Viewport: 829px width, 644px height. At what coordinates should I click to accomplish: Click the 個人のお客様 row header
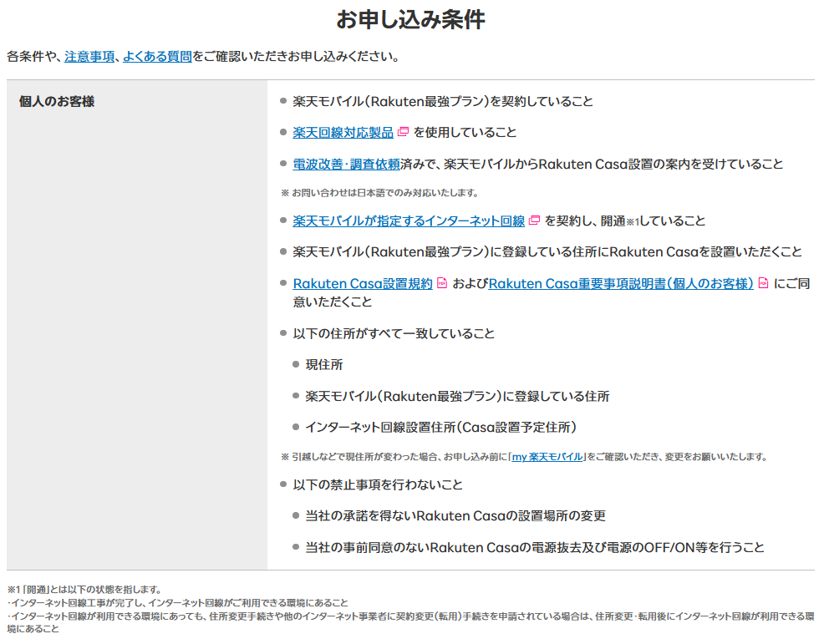[x=57, y=101]
